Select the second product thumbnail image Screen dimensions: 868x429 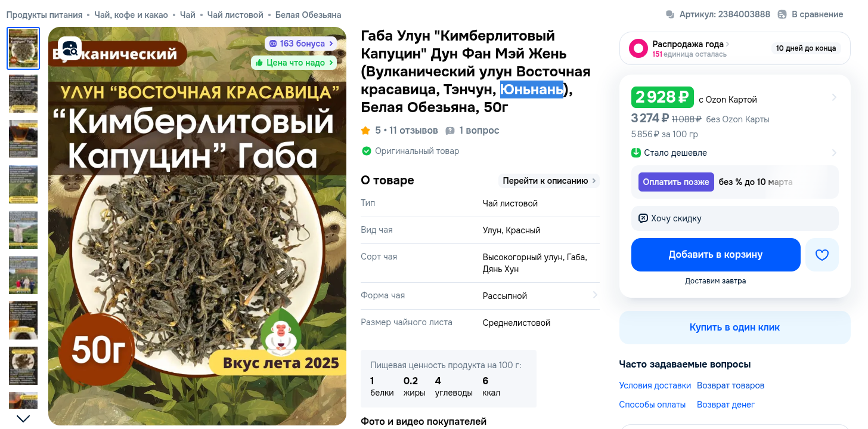[23, 93]
